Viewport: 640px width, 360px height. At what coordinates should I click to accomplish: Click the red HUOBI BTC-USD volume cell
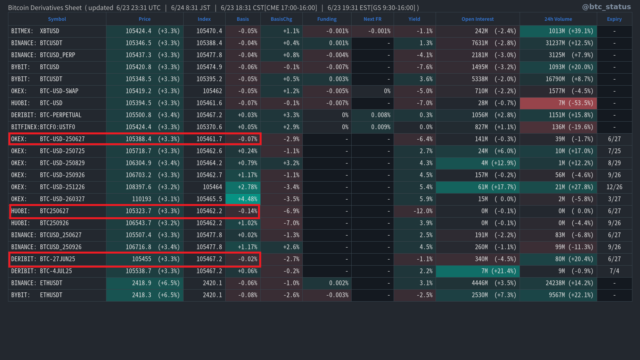[x=558, y=103]
